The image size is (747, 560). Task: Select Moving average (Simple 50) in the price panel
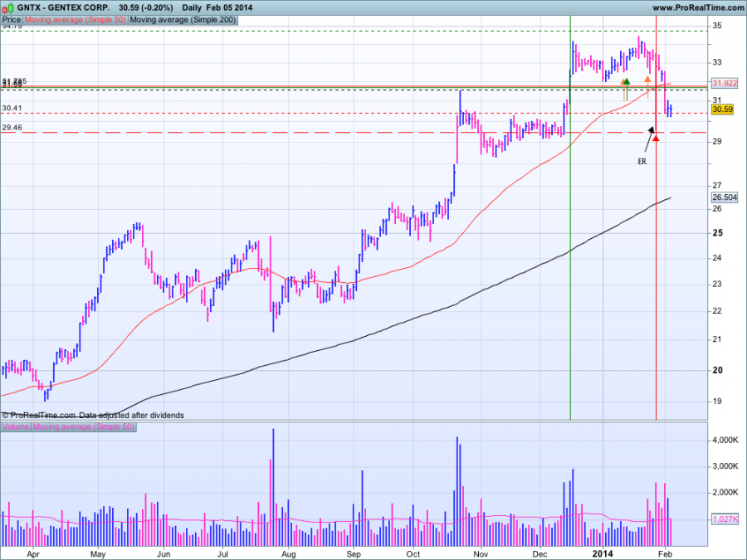pyautogui.click(x=76, y=20)
